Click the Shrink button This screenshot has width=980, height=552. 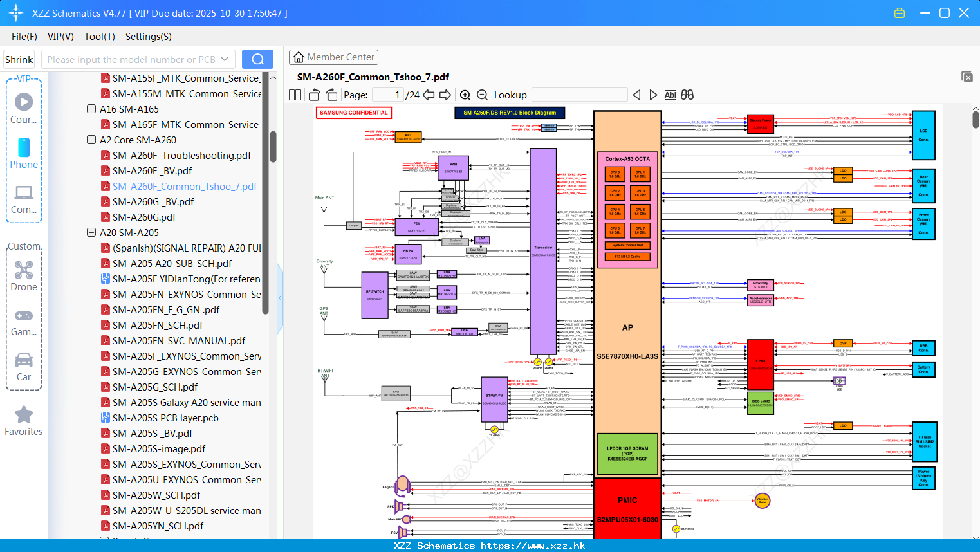pos(19,59)
